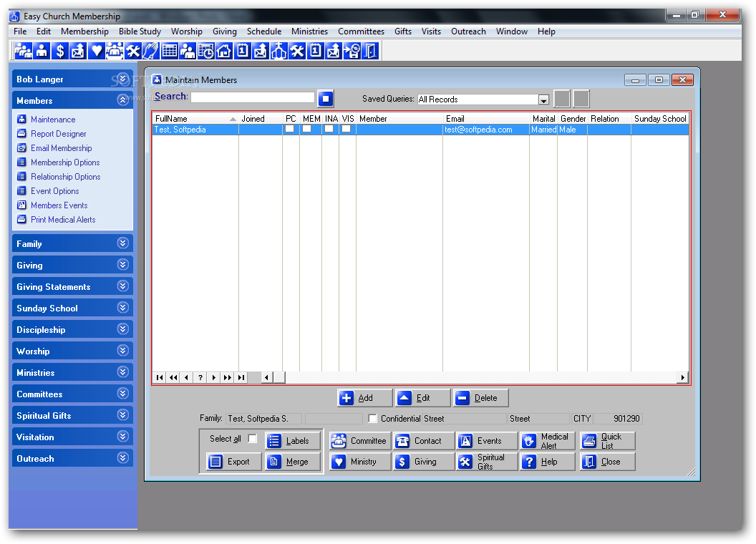
Task: Open the Saved Queries All Records dropdown
Action: (x=543, y=99)
